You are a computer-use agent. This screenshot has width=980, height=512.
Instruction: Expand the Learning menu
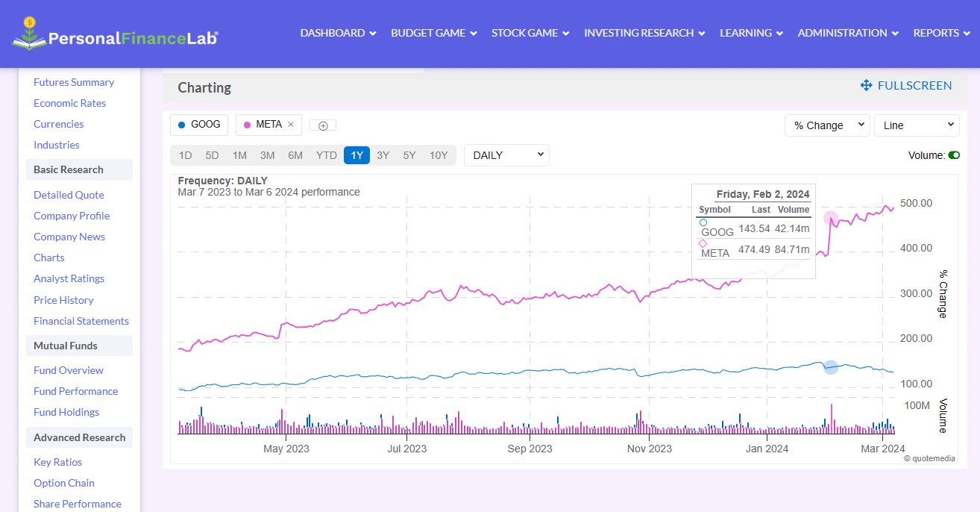pos(751,33)
